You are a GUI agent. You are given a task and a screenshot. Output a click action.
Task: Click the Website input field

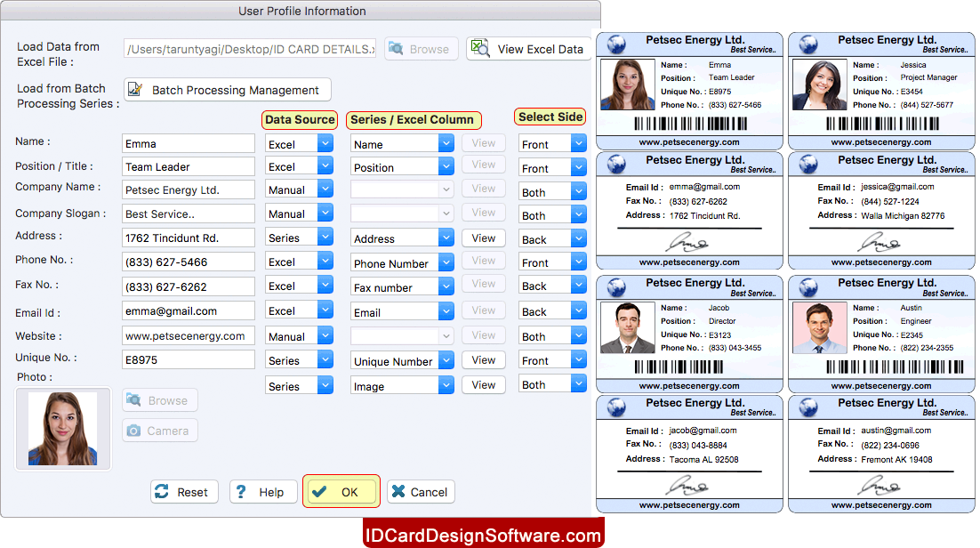pyautogui.click(x=189, y=335)
